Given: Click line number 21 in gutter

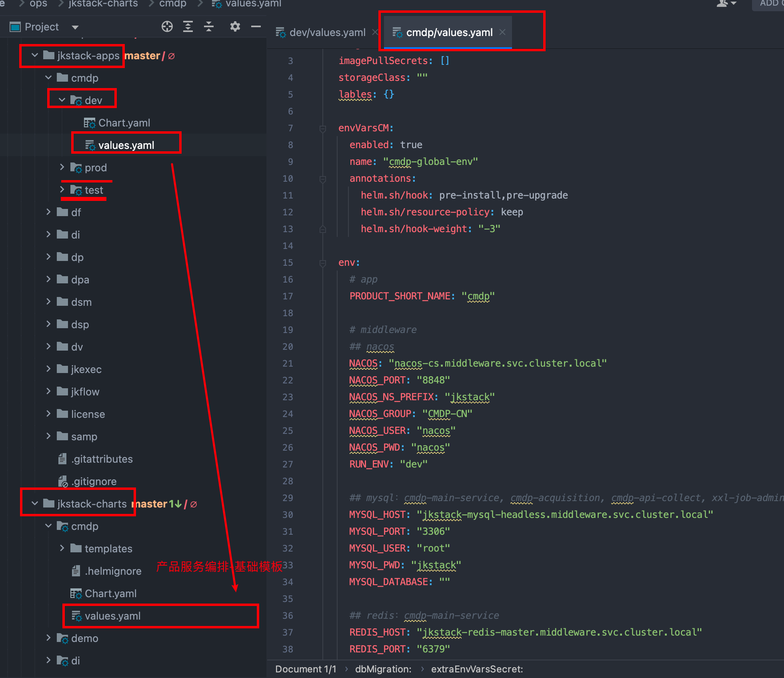Looking at the screenshot, I should (288, 363).
